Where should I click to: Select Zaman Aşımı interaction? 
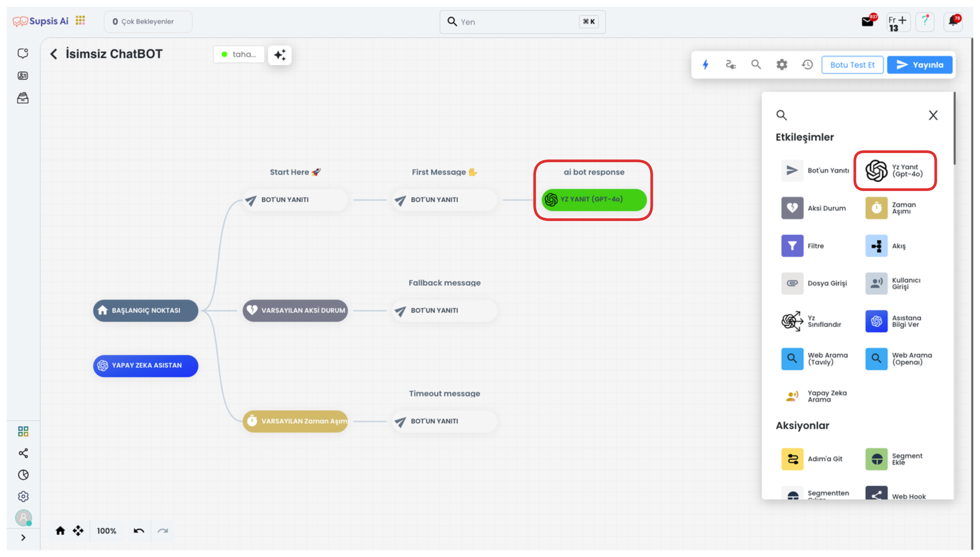[x=891, y=208]
